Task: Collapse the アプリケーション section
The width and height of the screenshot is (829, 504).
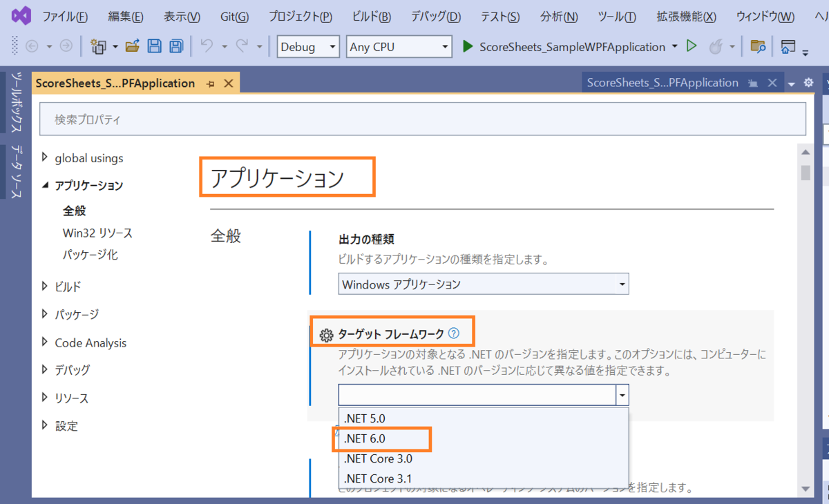Action: coord(45,185)
